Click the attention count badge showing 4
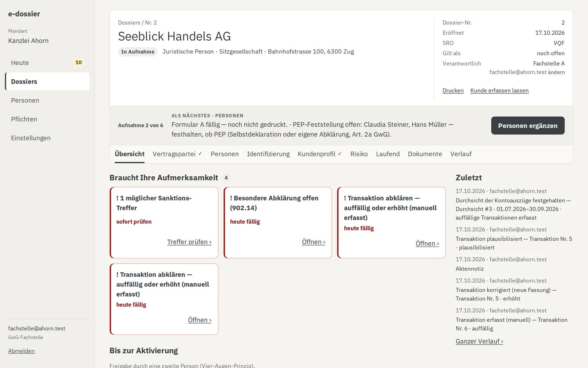This screenshot has width=588, height=368. click(x=226, y=178)
